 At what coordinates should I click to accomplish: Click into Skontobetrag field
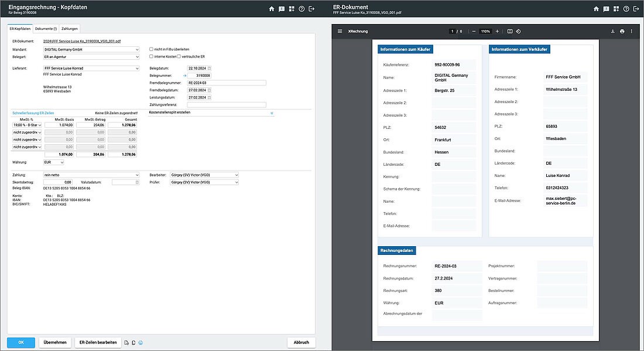click(x=58, y=182)
